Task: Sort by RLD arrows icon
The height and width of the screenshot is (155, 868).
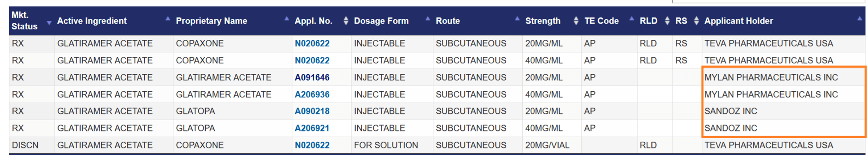Action: coord(667,21)
